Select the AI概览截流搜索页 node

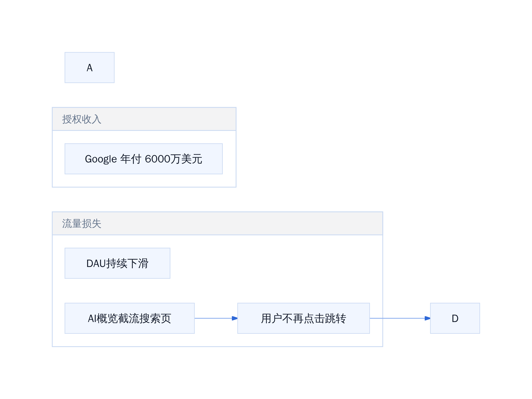coord(130,318)
